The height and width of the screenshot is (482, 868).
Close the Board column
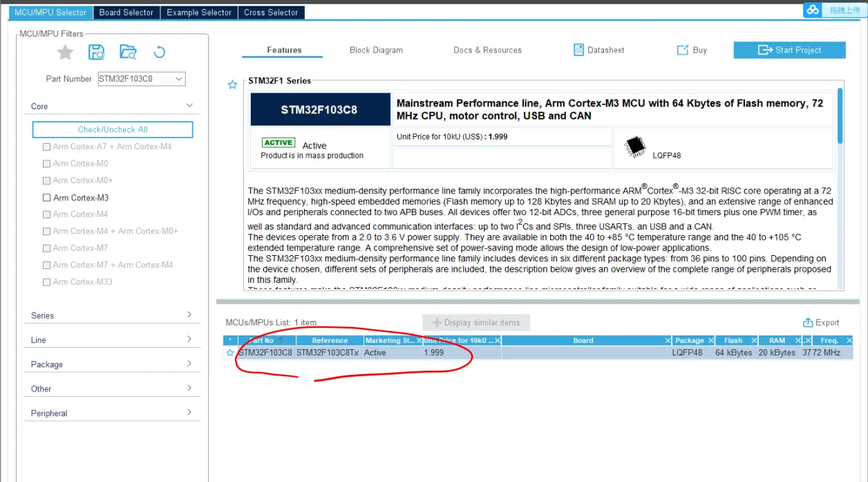pyautogui.click(x=668, y=340)
